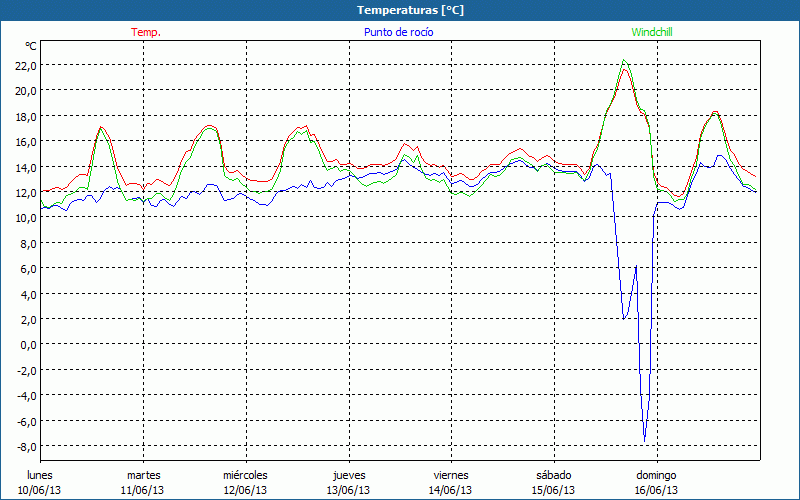Image resolution: width=800 pixels, height=500 pixels.
Task: Click the °C unit label on the axis
Action: [x=31, y=46]
